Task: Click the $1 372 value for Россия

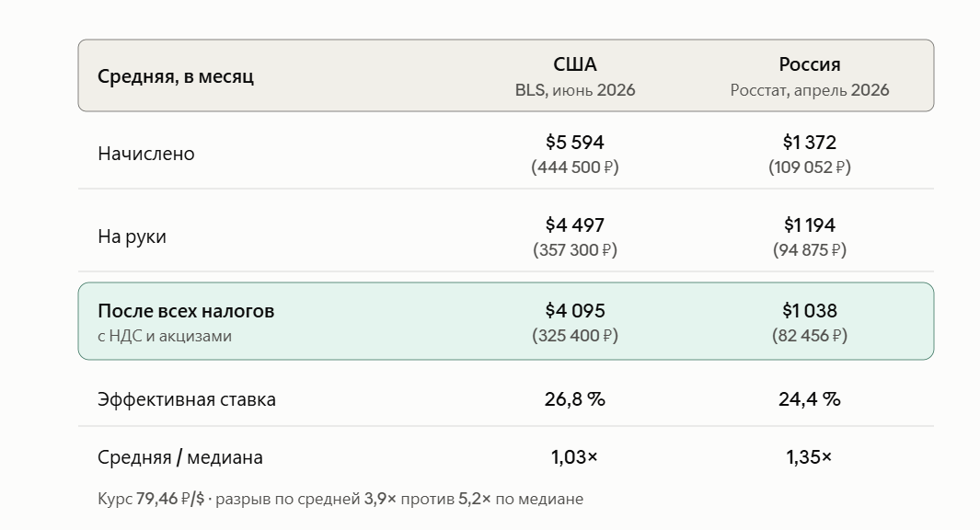Action: point(810,142)
